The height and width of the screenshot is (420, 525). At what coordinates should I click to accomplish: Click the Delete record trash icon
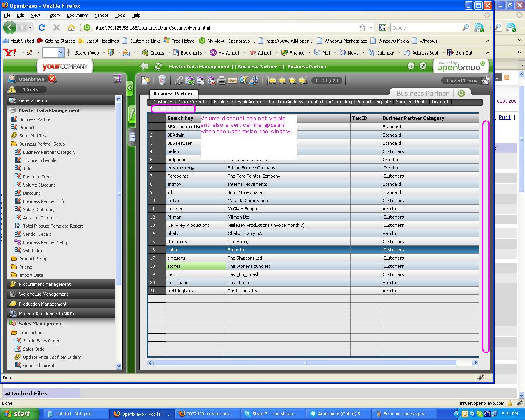162,80
